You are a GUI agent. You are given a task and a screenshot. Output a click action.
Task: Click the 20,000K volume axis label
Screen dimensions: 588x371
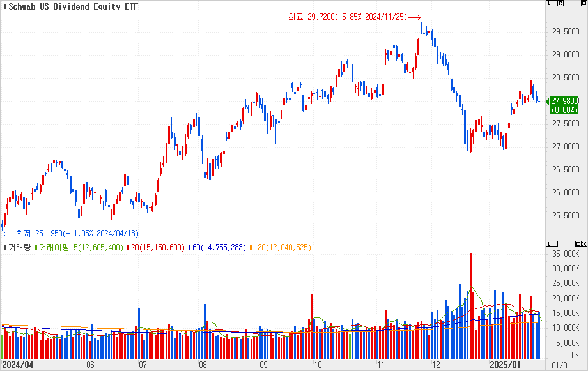(x=566, y=298)
